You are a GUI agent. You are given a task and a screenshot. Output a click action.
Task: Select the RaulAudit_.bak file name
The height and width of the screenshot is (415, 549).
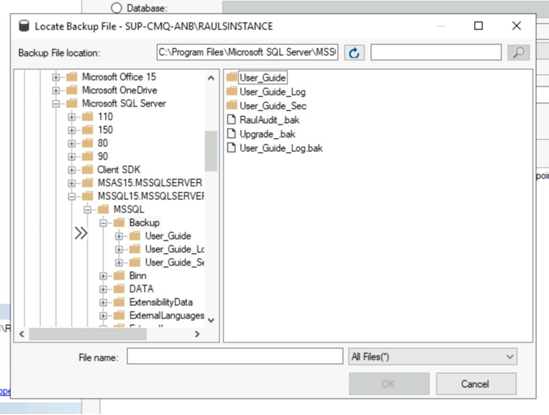tap(269, 120)
